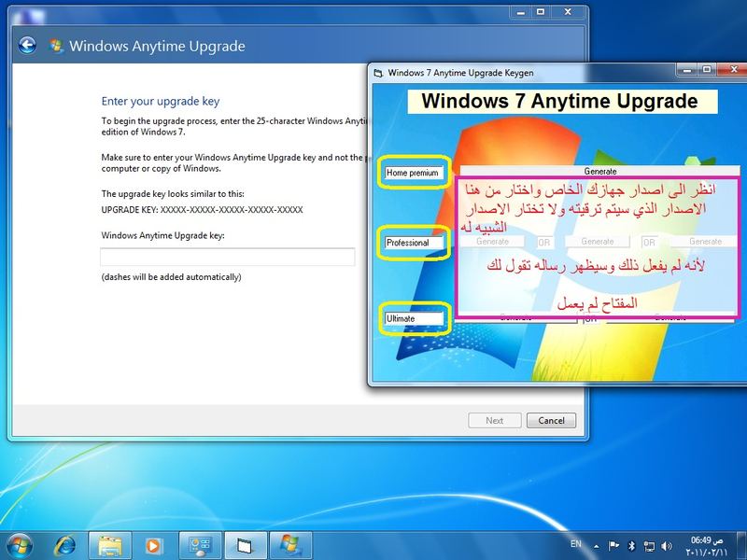The height and width of the screenshot is (560, 747).
Task: Select the Home premium text box
Action: coord(415,173)
